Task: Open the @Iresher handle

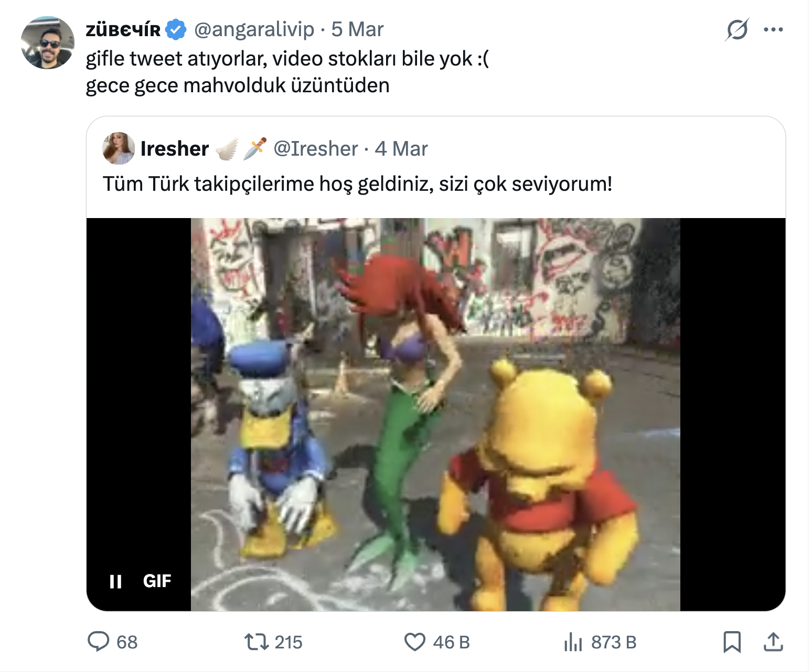Action: [316, 149]
